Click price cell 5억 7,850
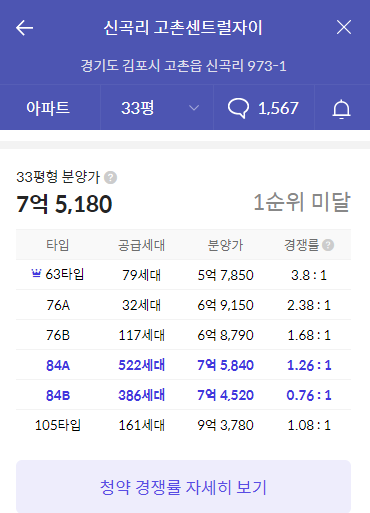370x513 pixels. coord(225,275)
